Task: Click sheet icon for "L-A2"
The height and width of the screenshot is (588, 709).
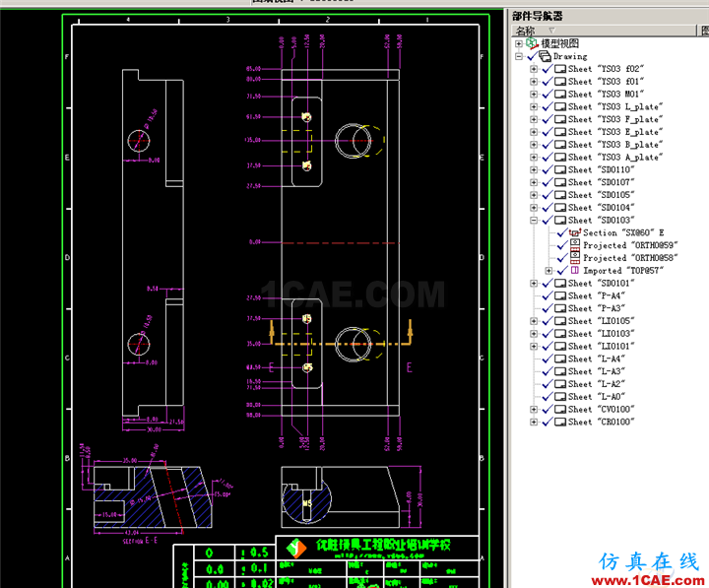Action: coord(560,384)
